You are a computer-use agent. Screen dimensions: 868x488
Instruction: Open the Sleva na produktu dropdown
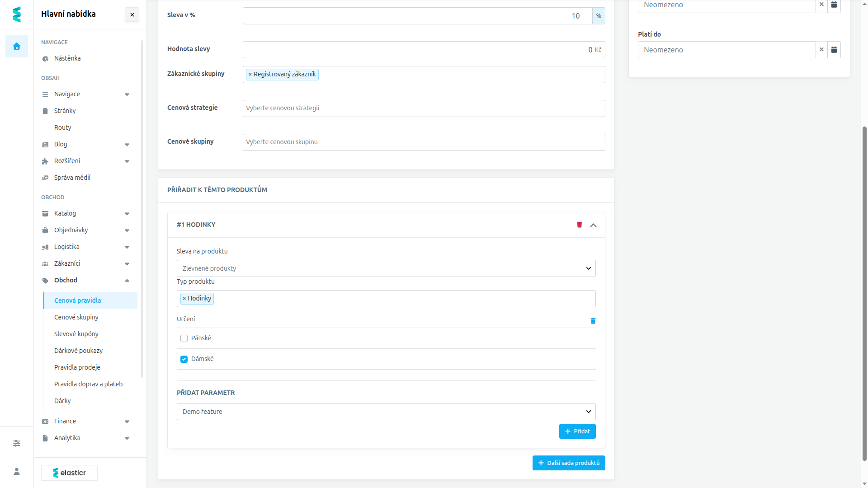click(x=386, y=268)
